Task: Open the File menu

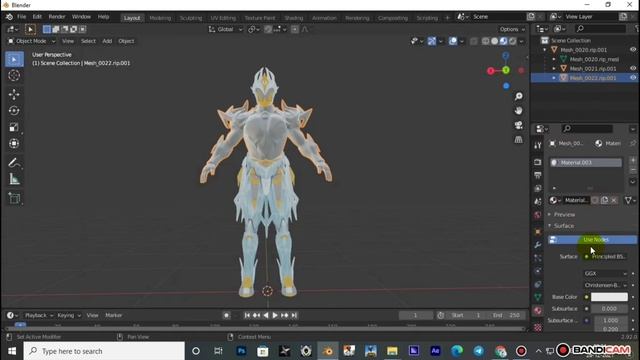Action: pyautogui.click(x=21, y=17)
